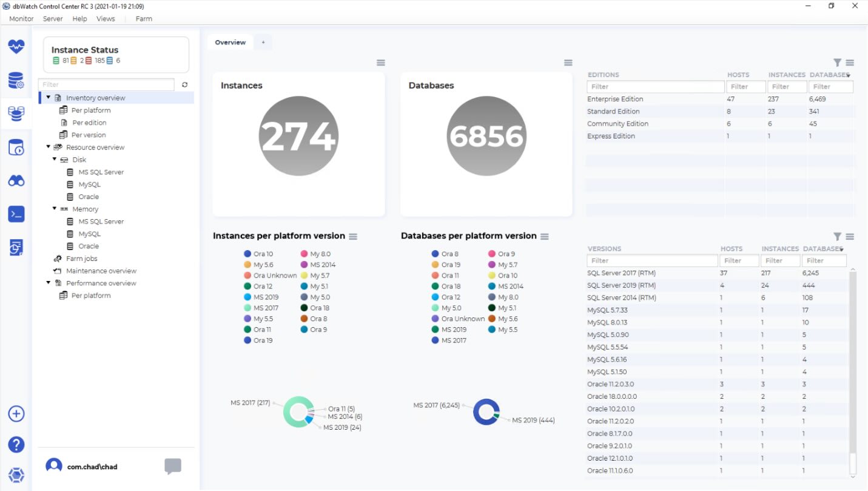868x491 pixels.
Task: Click the Instance Status card
Action: pyautogui.click(x=116, y=55)
